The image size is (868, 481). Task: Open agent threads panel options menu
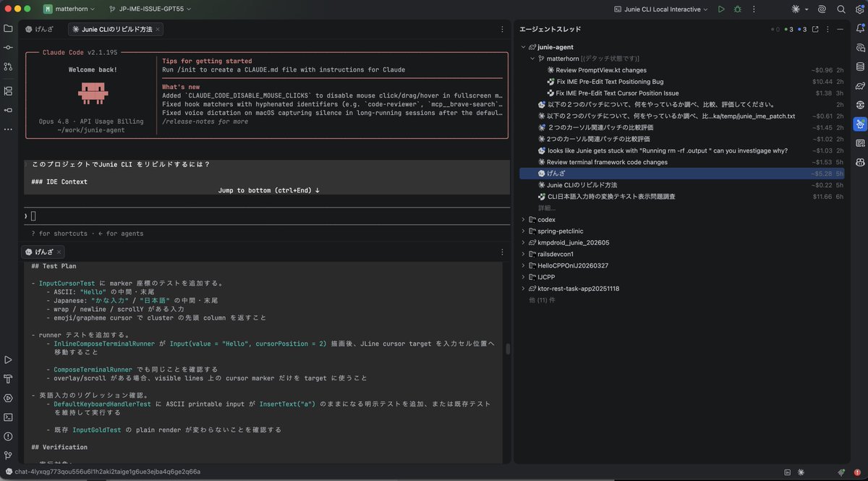click(x=827, y=29)
